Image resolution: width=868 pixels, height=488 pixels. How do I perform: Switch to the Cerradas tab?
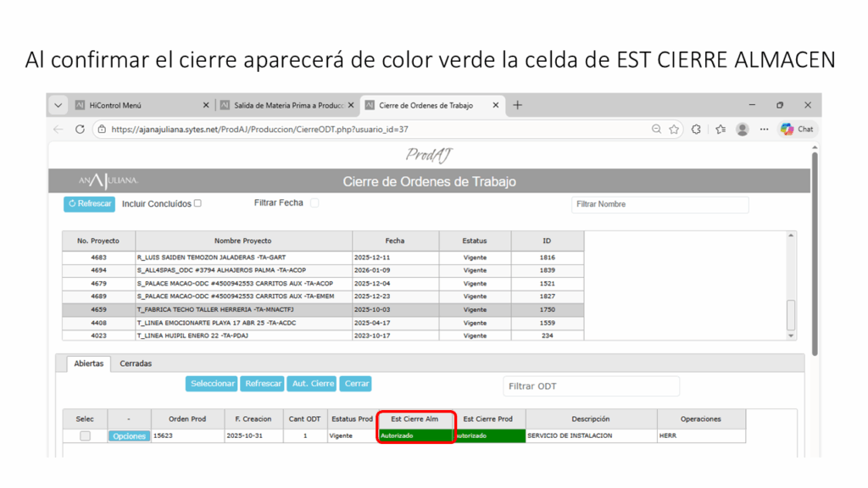coord(136,363)
